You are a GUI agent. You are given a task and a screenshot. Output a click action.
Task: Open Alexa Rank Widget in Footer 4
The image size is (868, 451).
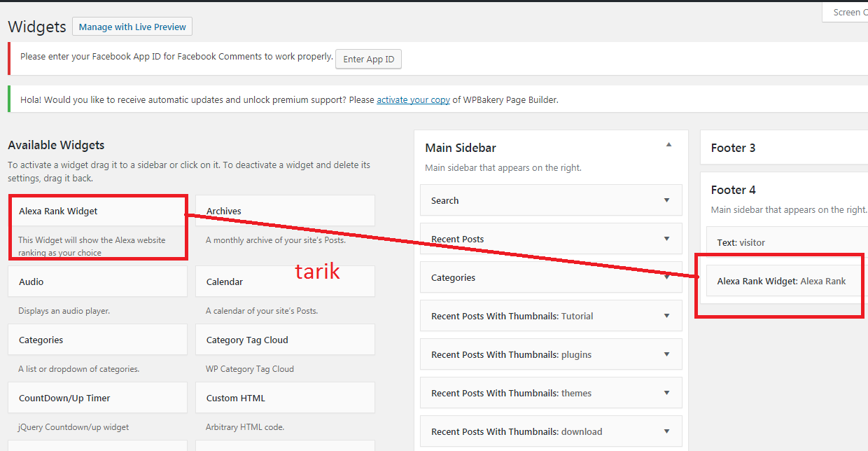tap(781, 281)
